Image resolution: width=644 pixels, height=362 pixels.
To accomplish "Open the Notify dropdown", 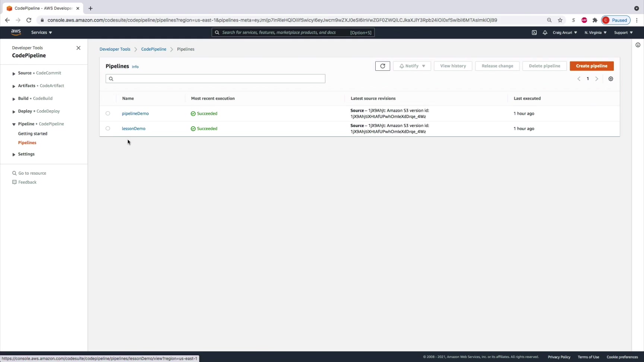I will (412, 66).
